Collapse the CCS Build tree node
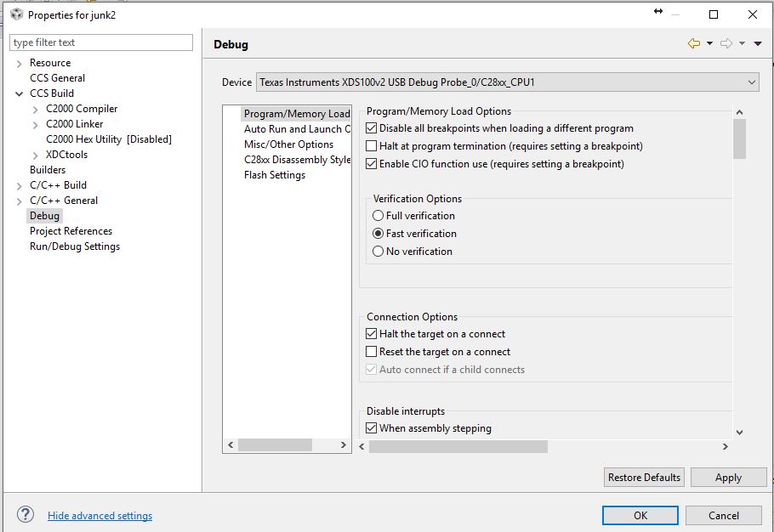 coord(20,93)
